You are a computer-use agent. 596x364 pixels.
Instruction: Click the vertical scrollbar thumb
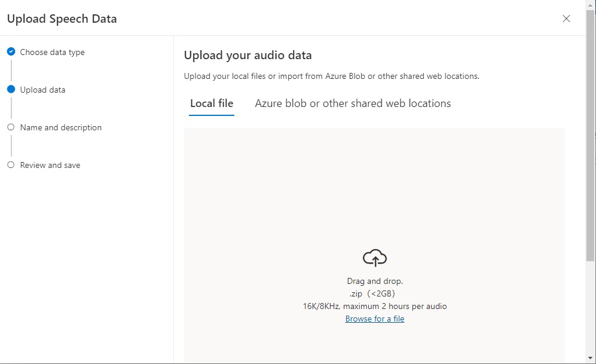591,137
